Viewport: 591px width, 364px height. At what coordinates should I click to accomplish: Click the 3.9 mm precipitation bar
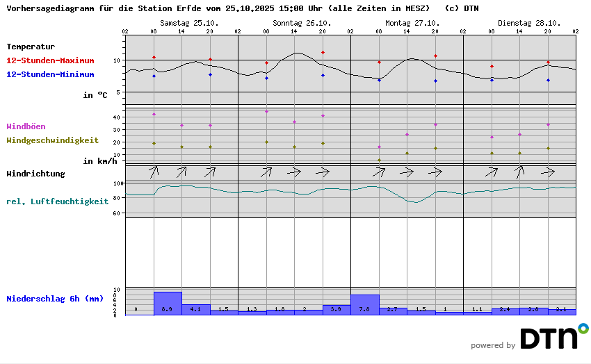(337, 310)
